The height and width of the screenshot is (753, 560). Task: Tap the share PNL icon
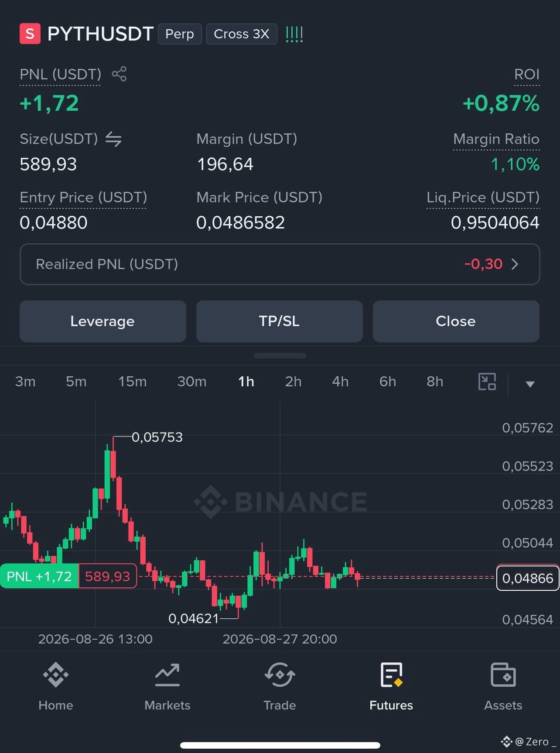[x=119, y=74]
